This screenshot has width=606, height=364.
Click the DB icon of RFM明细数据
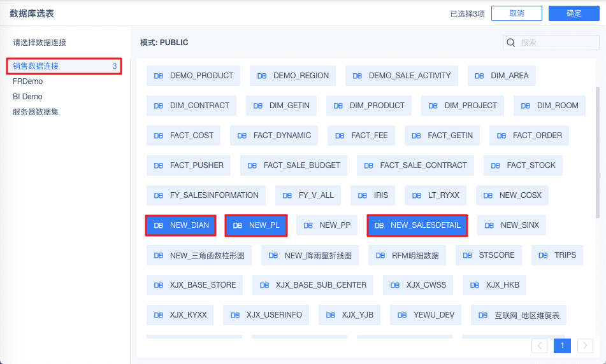380,256
